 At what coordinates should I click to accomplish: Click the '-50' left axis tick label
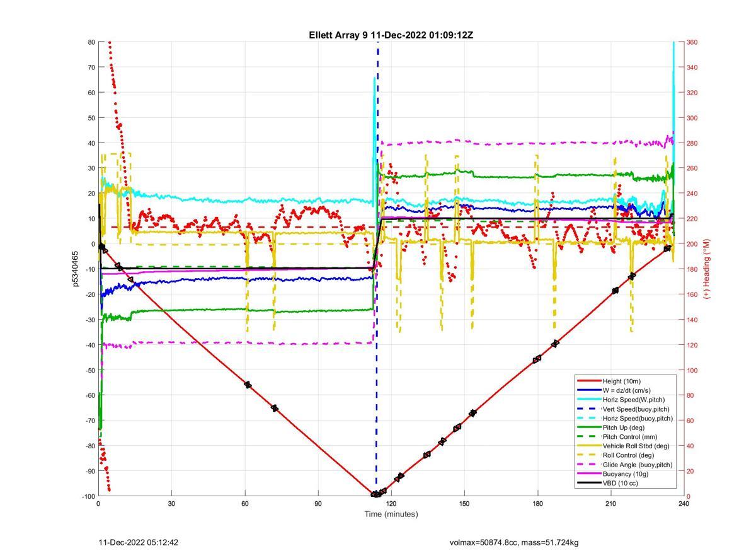89,370
